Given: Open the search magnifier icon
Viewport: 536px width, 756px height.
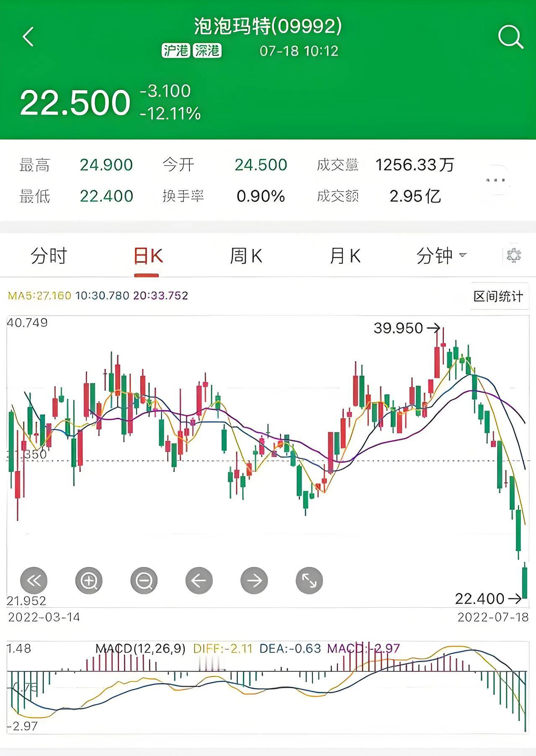Looking at the screenshot, I should [x=510, y=37].
